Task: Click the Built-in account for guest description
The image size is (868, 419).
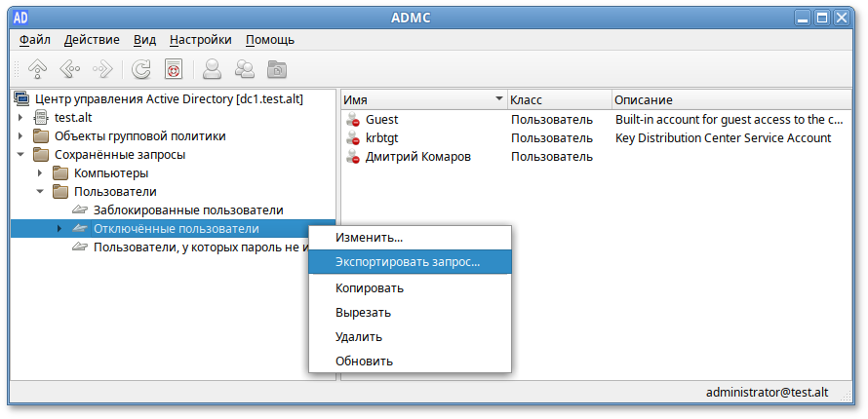Action: [x=730, y=120]
